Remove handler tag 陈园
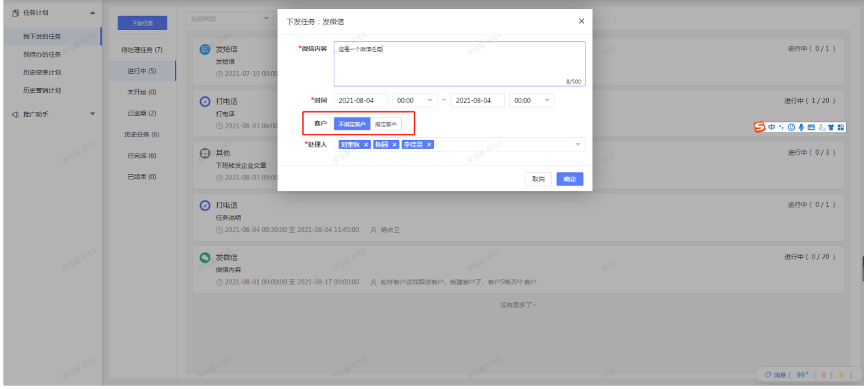Viewport: 864px width, 389px height. [x=394, y=144]
